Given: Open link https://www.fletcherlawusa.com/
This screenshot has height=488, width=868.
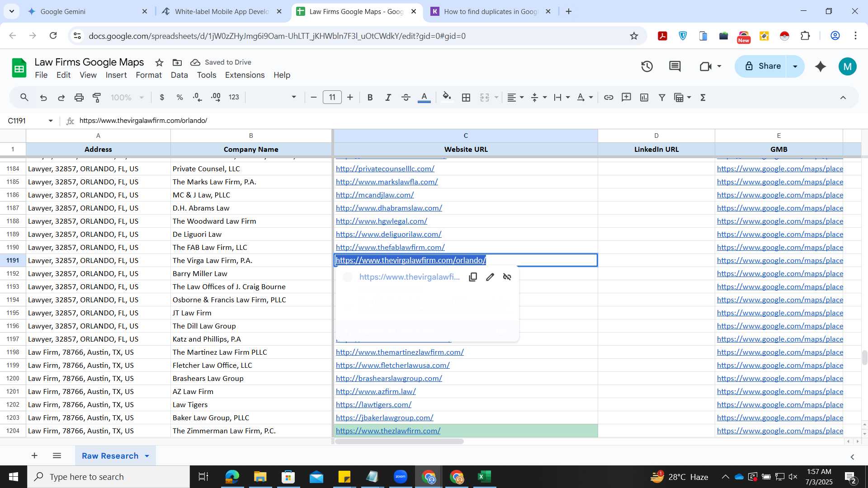Looking at the screenshot, I should (393, 366).
